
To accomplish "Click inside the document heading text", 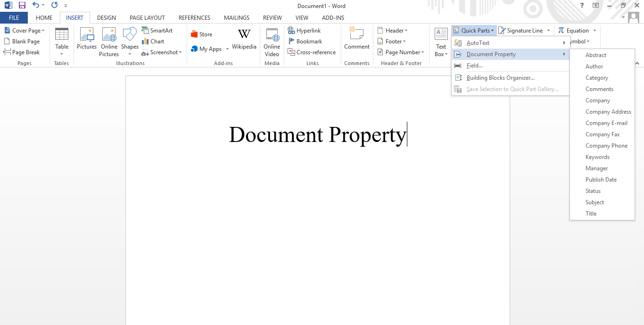I will (x=317, y=135).
